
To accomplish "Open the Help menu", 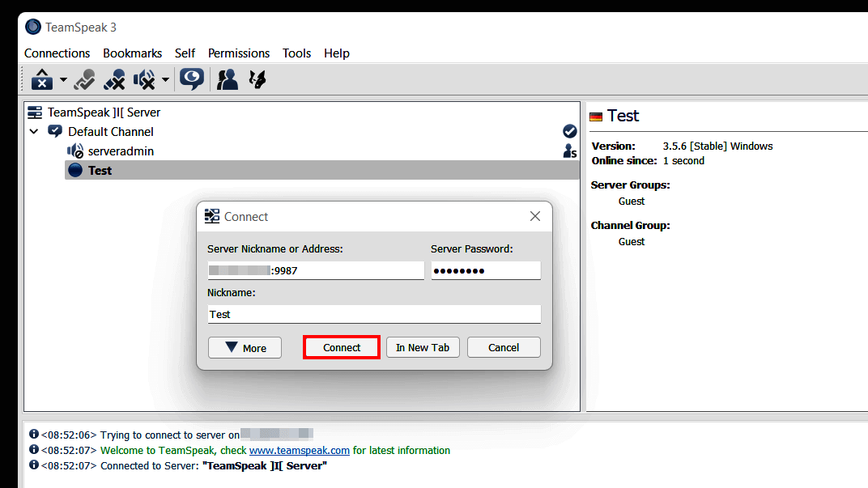I will click(x=337, y=53).
